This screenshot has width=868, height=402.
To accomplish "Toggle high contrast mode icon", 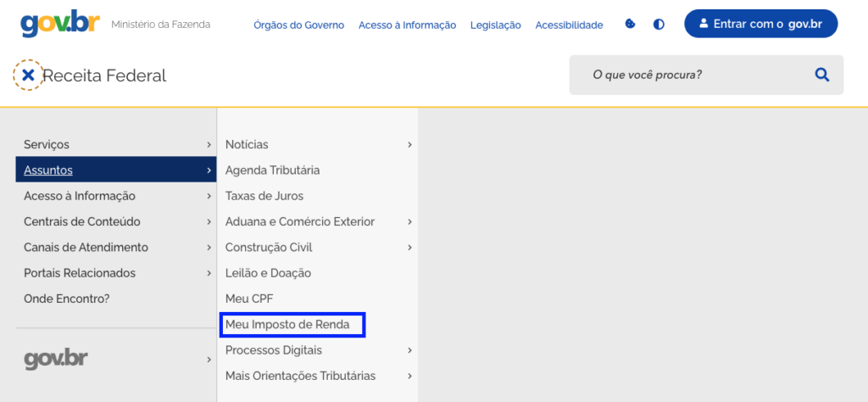I will tap(659, 25).
